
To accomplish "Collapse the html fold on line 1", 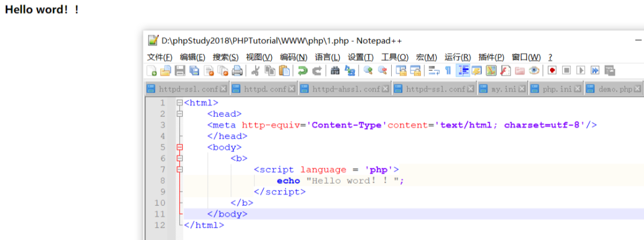I will (x=179, y=103).
